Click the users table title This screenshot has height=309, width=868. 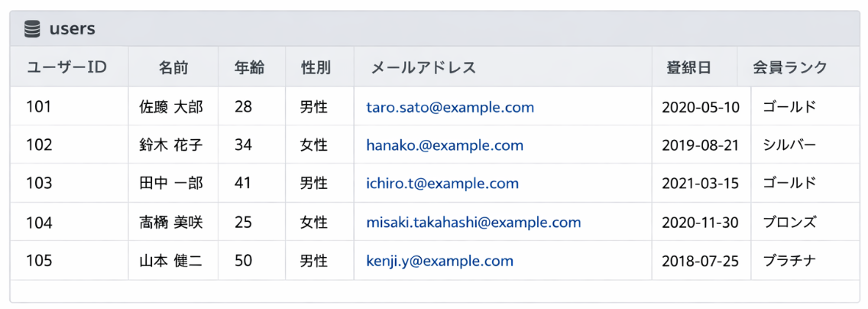(x=72, y=29)
